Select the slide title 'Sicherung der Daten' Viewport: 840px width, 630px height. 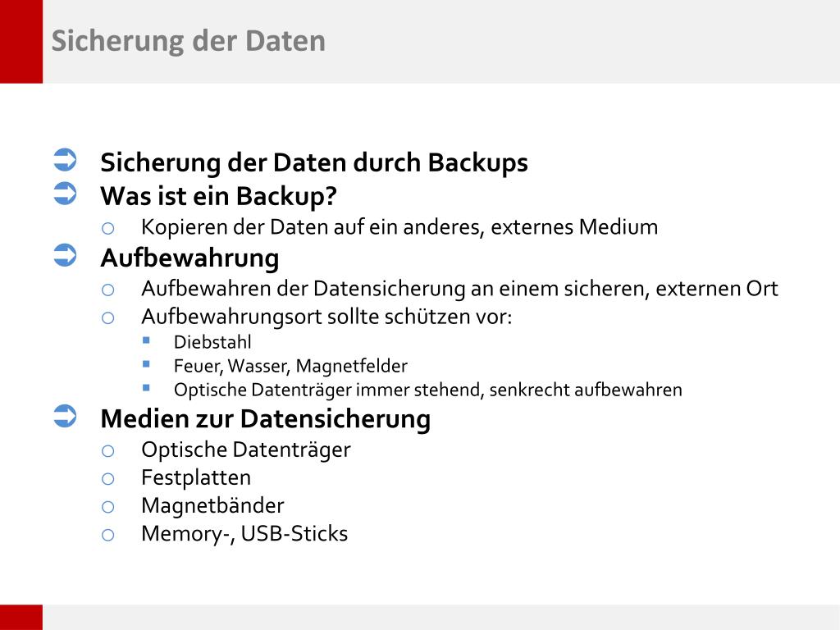click(x=188, y=41)
